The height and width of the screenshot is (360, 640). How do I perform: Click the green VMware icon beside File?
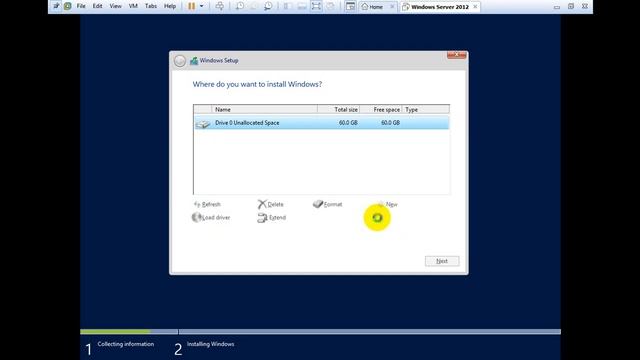tap(68, 6)
